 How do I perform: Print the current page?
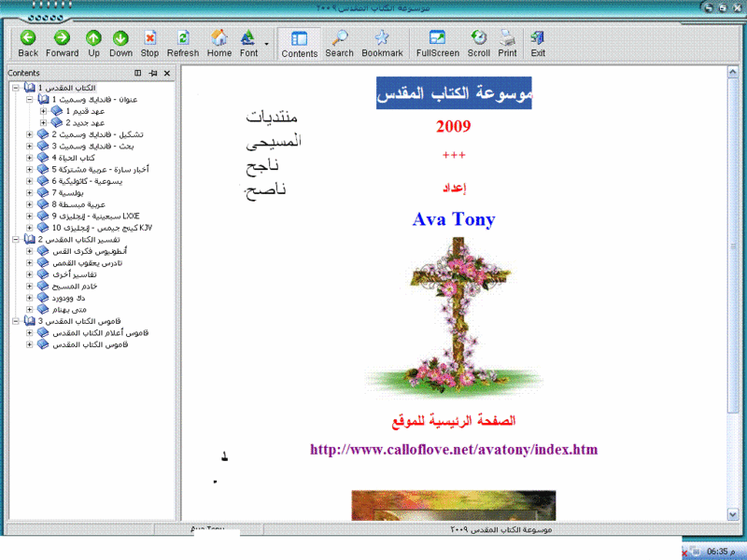(507, 43)
